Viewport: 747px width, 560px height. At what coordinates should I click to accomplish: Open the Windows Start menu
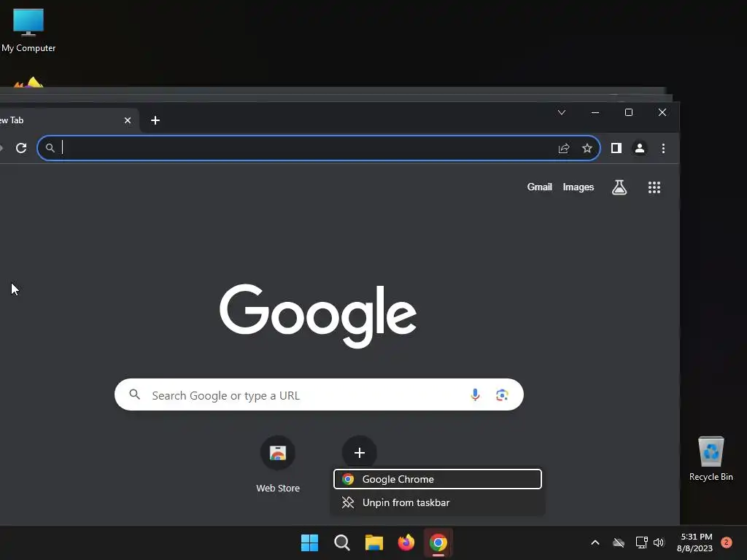309,542
